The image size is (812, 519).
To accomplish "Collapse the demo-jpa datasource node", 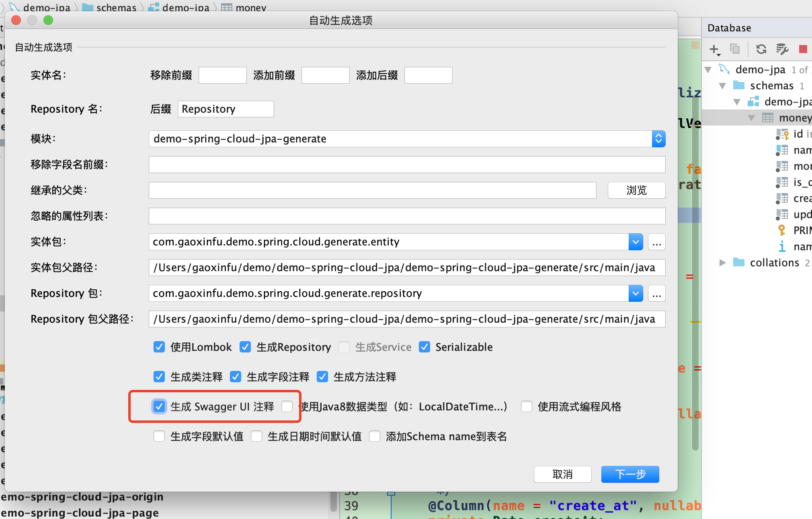I will (708, 70).
